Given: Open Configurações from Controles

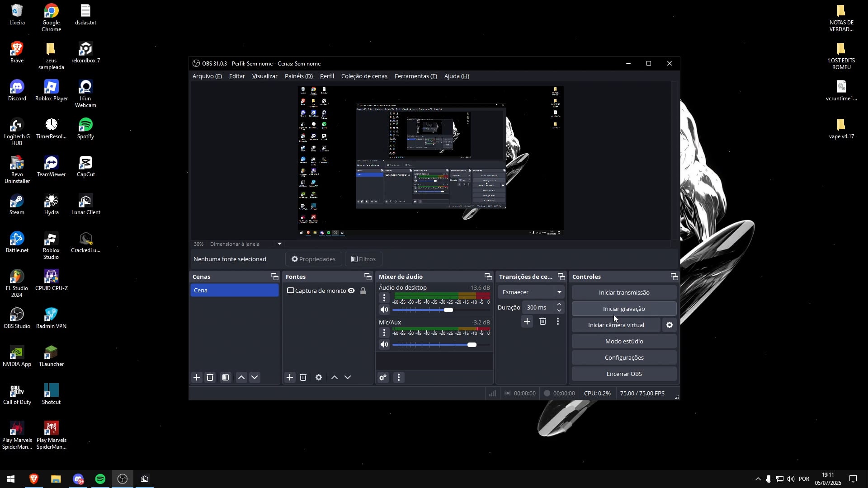Looking at the screenshot, I should tap(624, 357).
